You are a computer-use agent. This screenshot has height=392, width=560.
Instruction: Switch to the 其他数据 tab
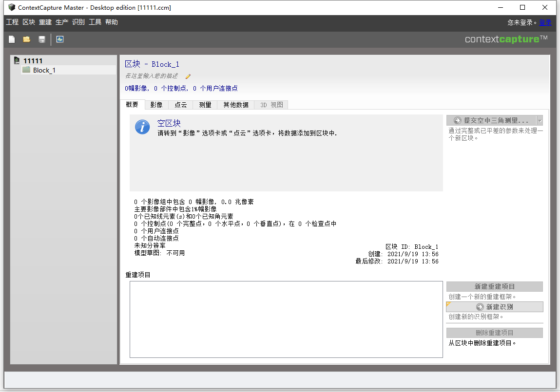[x=236, y=105]
